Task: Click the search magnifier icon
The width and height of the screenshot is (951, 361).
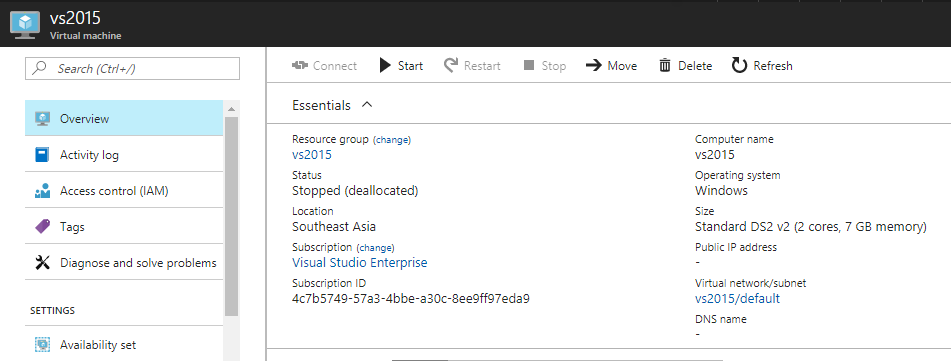Action: [40, 69]
